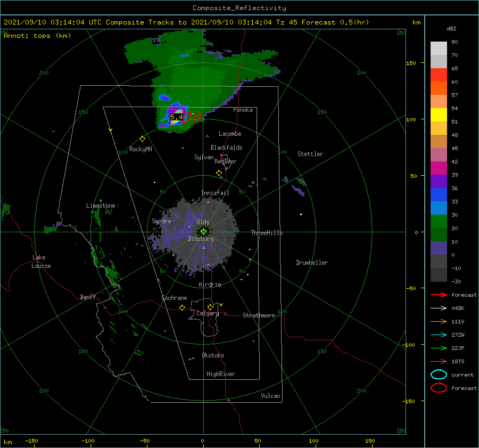This screenshot has height=448, width=479.
Task: Select the white 04DK arrow legend icon
Action: click(x=439, y=308)
